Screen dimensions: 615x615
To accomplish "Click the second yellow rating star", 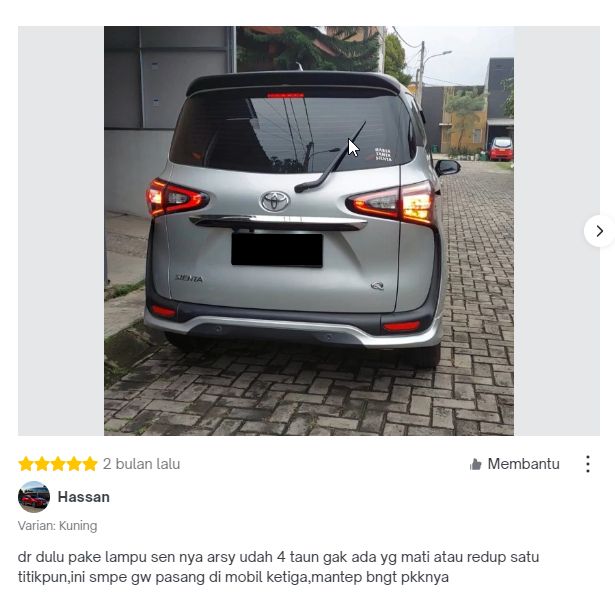I will click(42, 464).
